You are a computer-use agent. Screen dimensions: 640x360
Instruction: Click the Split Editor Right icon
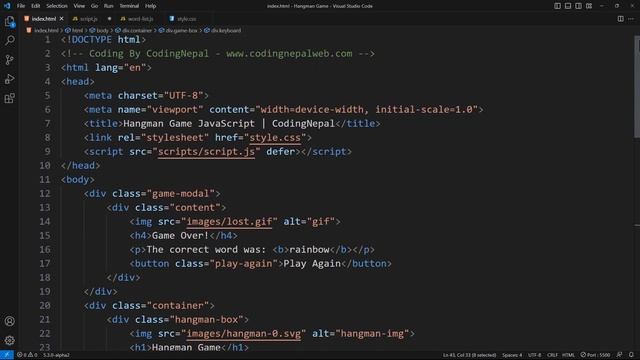tap(620, 19)
